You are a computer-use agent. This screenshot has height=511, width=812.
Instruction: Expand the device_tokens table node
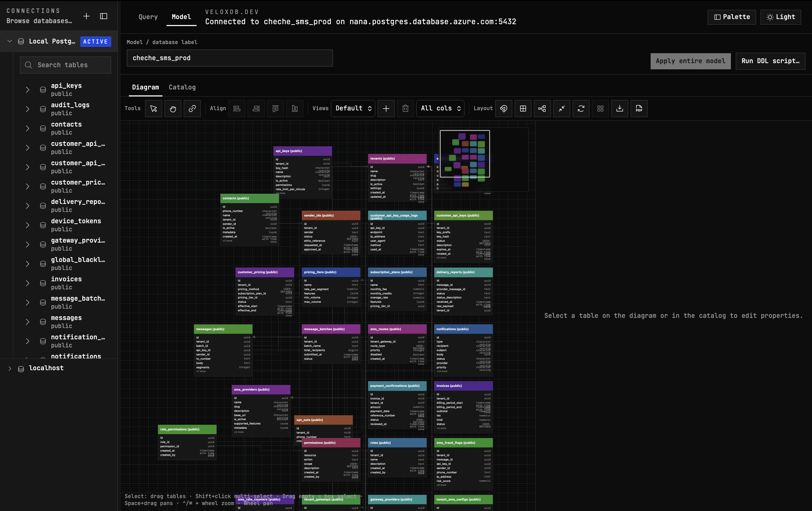pyautogui.click(x=28, y=225)
